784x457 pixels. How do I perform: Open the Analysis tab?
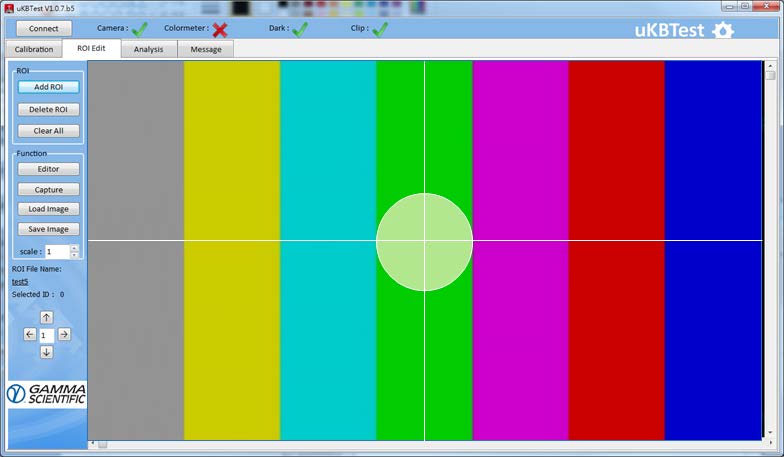[148, 49]
